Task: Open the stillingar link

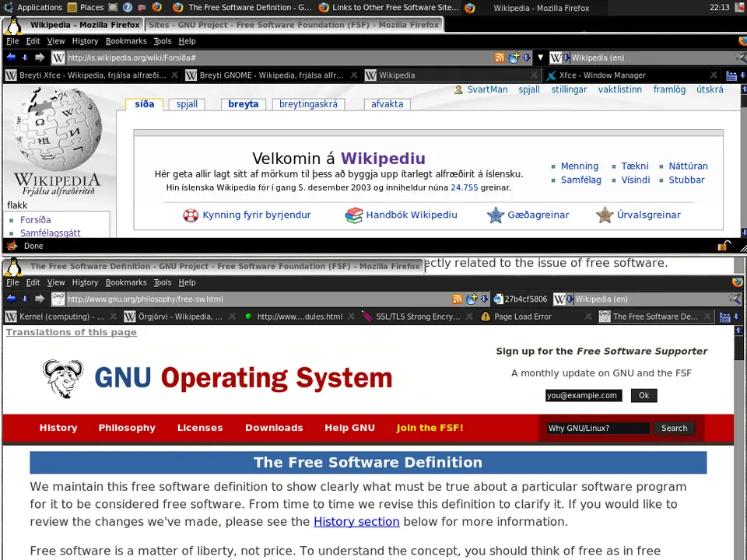Action: coord(569,89)
